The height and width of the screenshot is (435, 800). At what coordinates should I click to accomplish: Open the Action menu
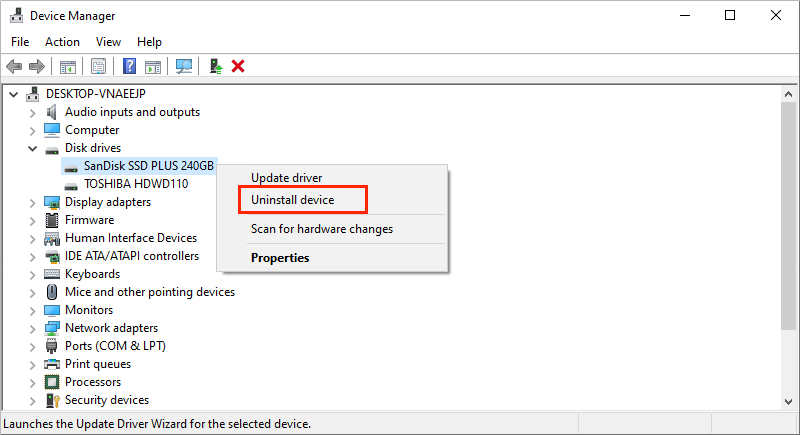point(62,42)
